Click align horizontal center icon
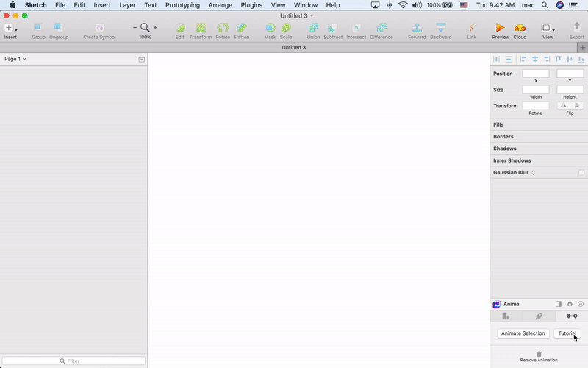This screenshot has height=368, width=588. pos(535,59)
